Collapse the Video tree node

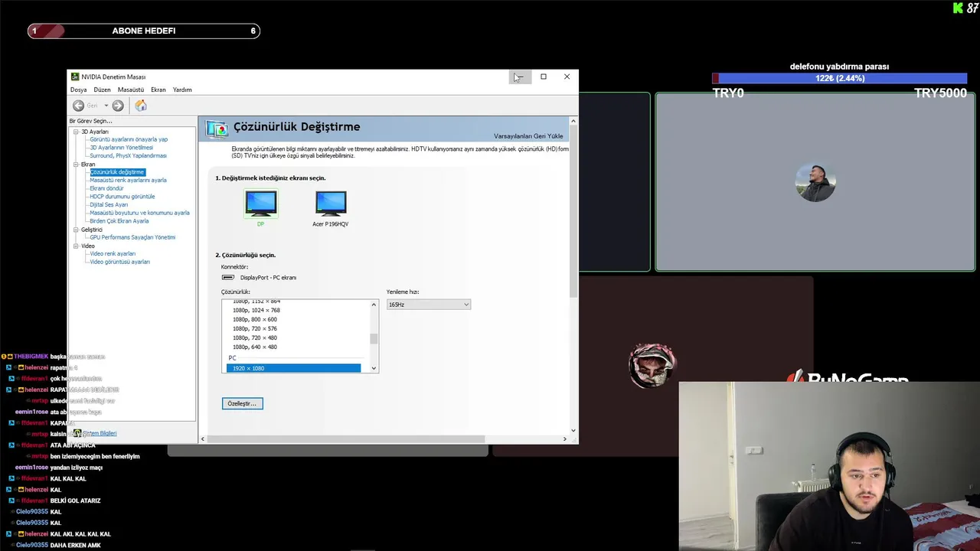tap(76, 246)
